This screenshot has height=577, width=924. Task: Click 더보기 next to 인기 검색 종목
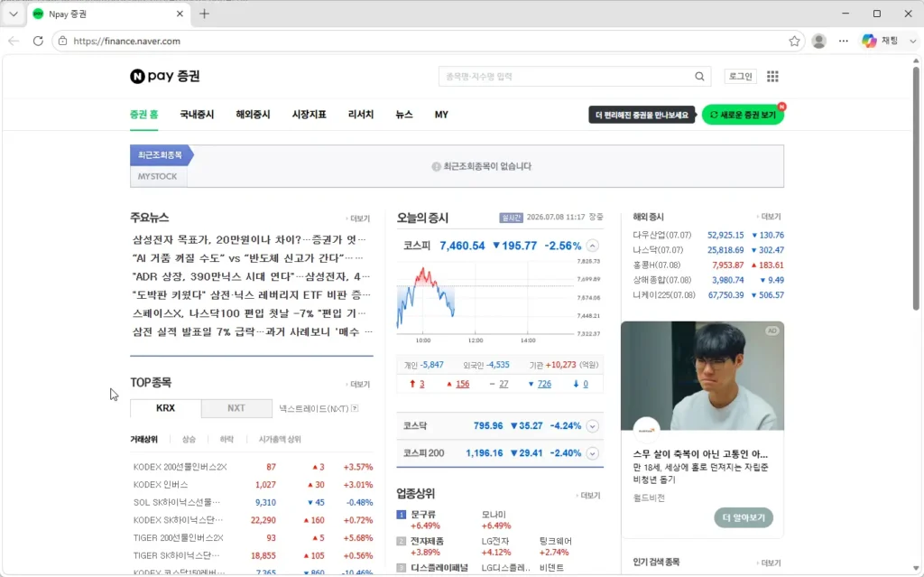point(769,563)
